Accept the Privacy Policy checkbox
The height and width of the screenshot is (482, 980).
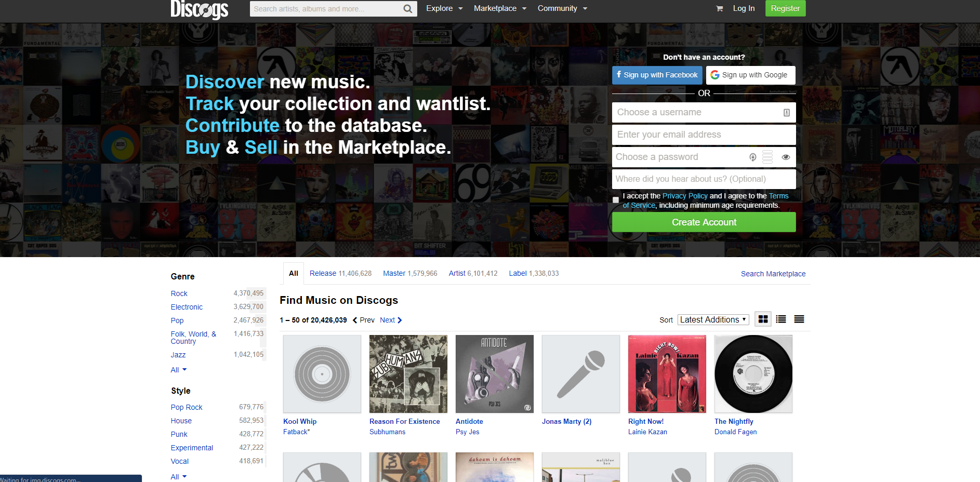[616, 200]
